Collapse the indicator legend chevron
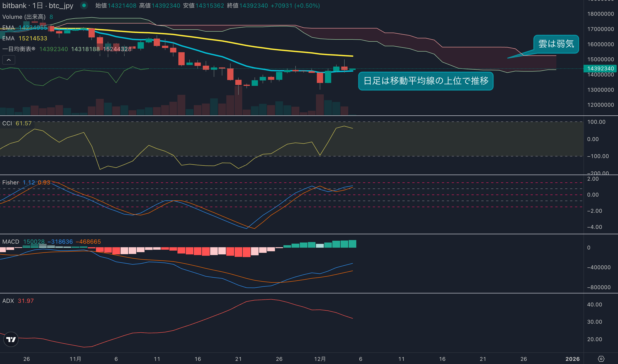618x364 pixels. 9,60
